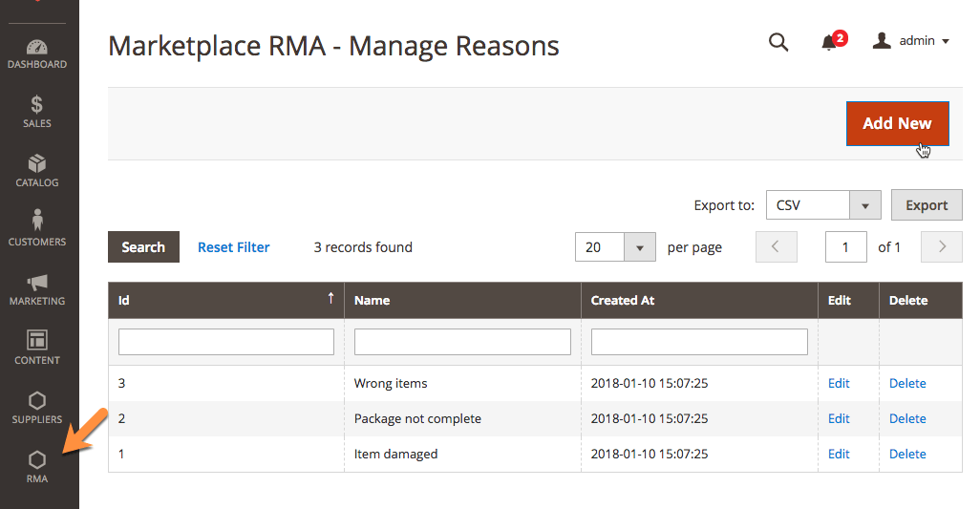Click the Add New button
The width and height of the screenshot is (980, 509).
897,123
